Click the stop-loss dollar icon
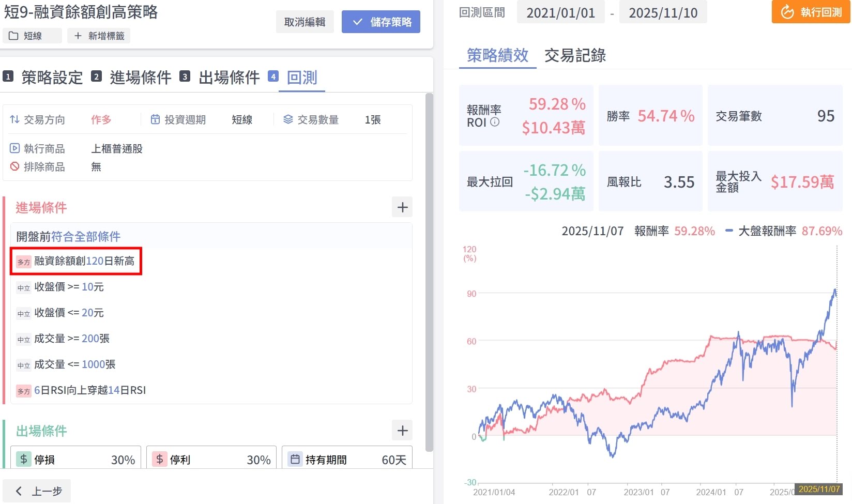Screen dimensions: 852x504 [24, 459]
